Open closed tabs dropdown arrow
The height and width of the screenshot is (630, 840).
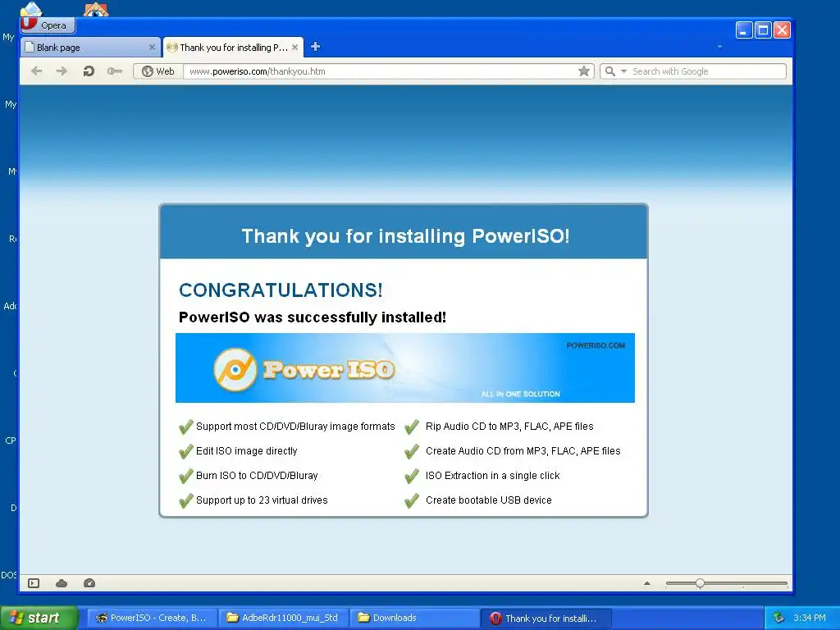coord(720,47)
